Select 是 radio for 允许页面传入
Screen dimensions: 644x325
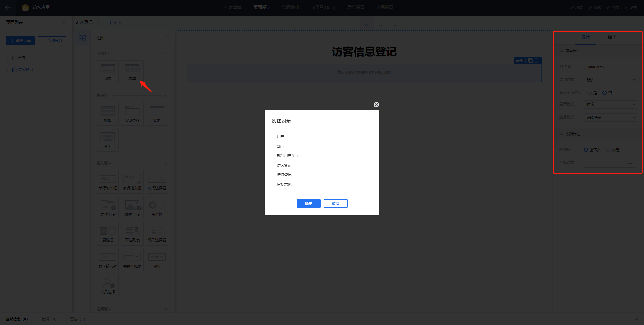point(589,93)
